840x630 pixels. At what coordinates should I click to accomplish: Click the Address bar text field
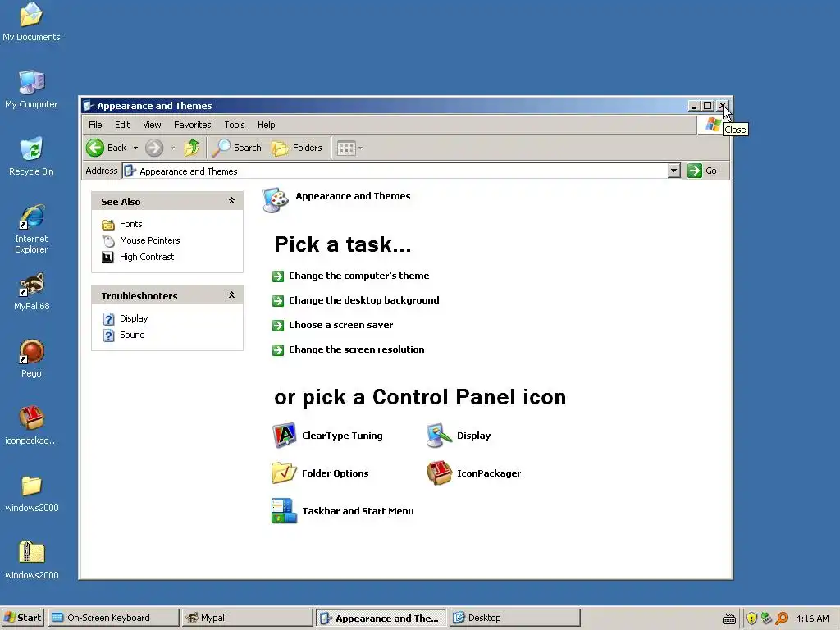395,171
